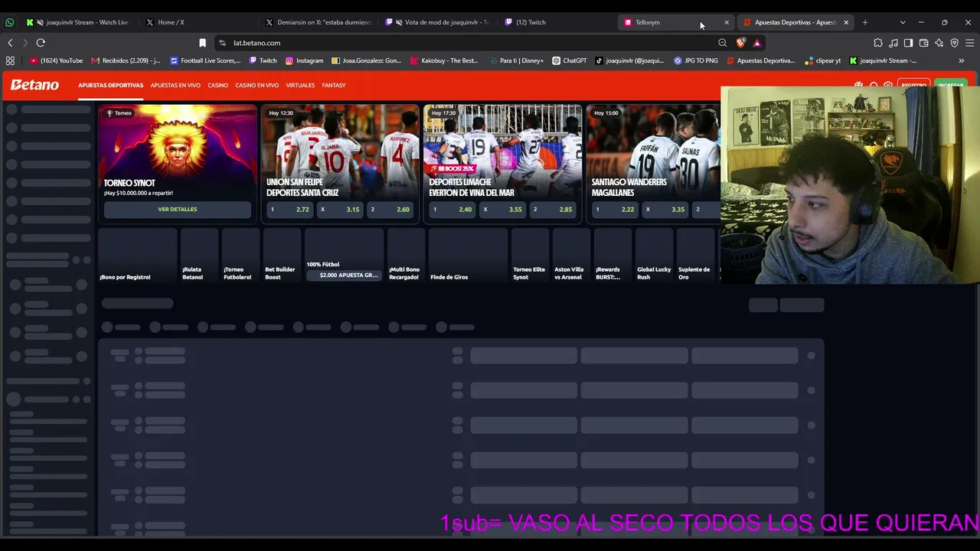Bet on Santiago Wanderers at 2.22
This screenshot has width=980, height=551.
pyautogui.click(x=615, y=209)
